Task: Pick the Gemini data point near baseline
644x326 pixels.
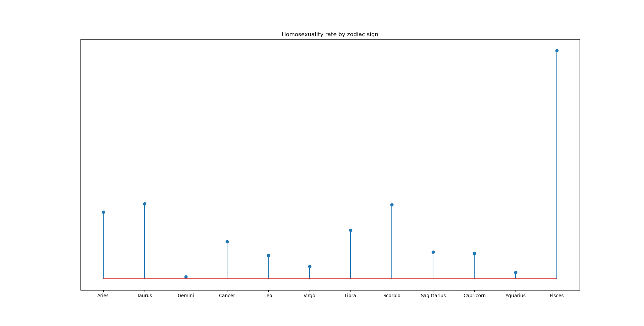Action: click(186, 277)
